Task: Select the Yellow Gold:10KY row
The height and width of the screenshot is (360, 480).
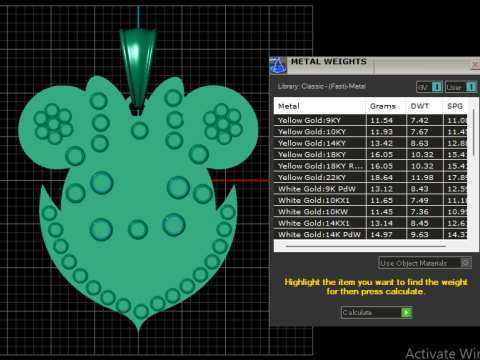Action: [x=370, y=132]
